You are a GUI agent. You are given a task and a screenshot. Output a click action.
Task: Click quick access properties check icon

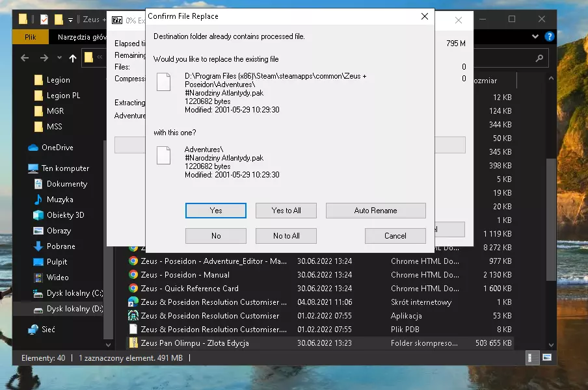coord(44,19)
